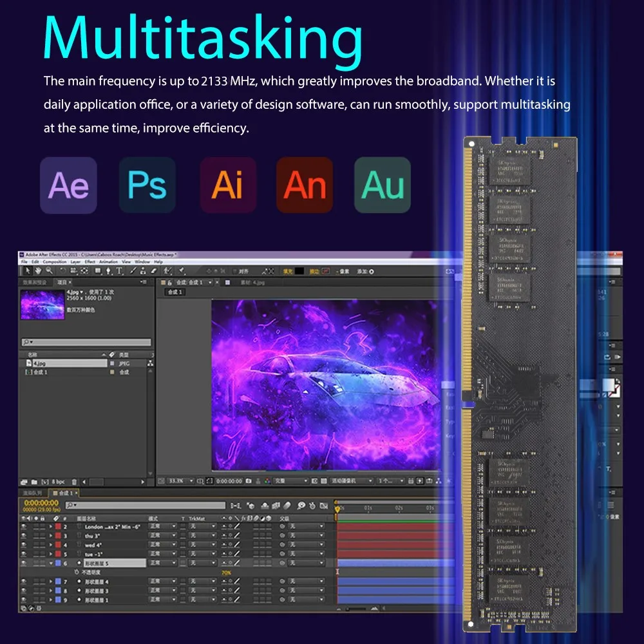Screen dimensions: 644x644
Task: Open the Effect menu
Action: [x=90, y=261]
